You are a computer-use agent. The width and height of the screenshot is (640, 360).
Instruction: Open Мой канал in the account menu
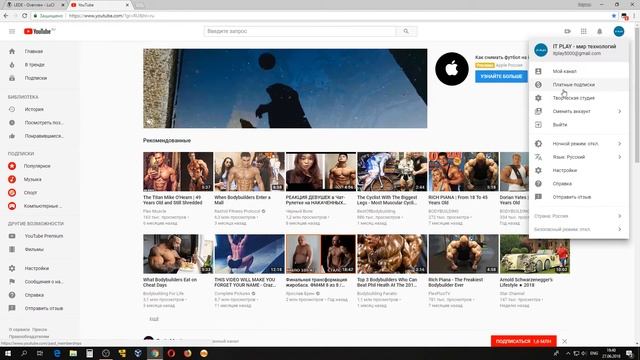coord(579,71)
